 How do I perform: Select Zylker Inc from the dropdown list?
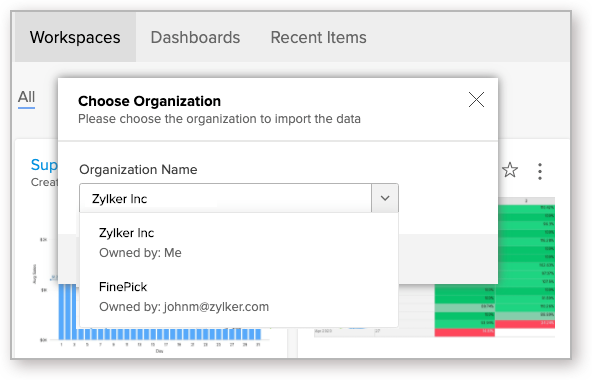(239, 242)
